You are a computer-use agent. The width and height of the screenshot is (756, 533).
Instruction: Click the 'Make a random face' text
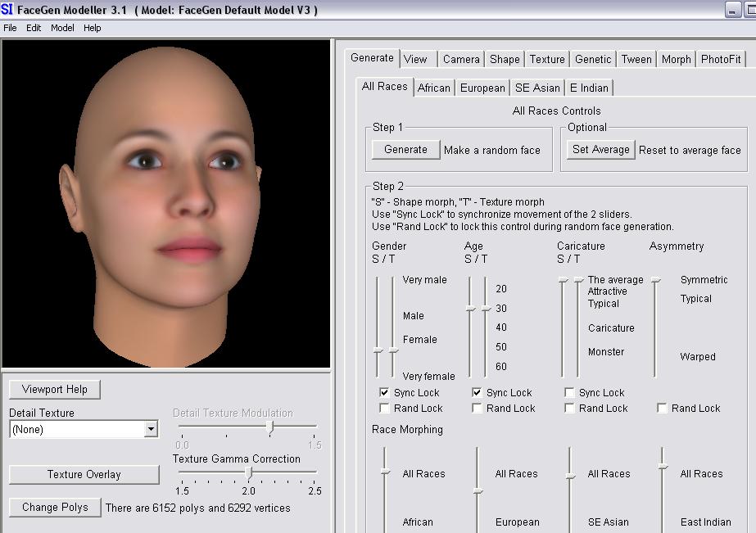click(492, 151)
